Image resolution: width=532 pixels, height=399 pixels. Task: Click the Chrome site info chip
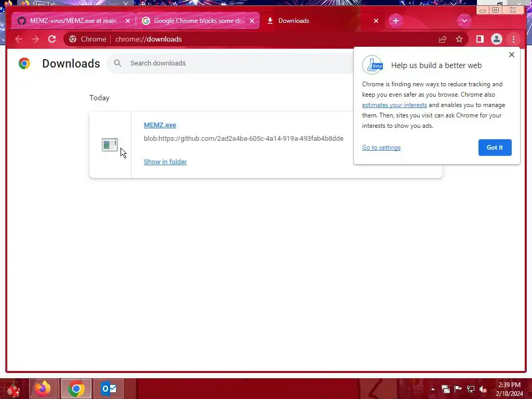(x=88, y=39)
